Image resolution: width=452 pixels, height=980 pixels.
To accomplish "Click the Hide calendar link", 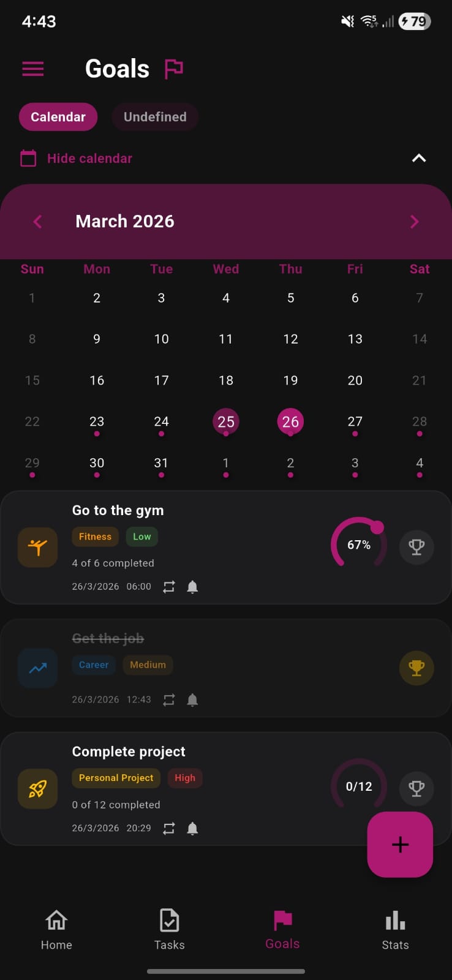I will pyautogui.click(x=89, y=158).
